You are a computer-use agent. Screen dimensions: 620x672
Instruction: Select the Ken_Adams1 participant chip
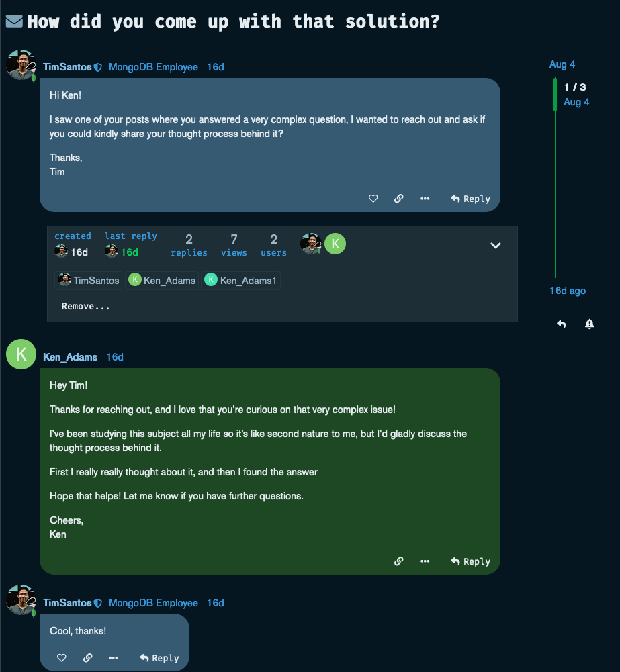click(x=240, y=281)
